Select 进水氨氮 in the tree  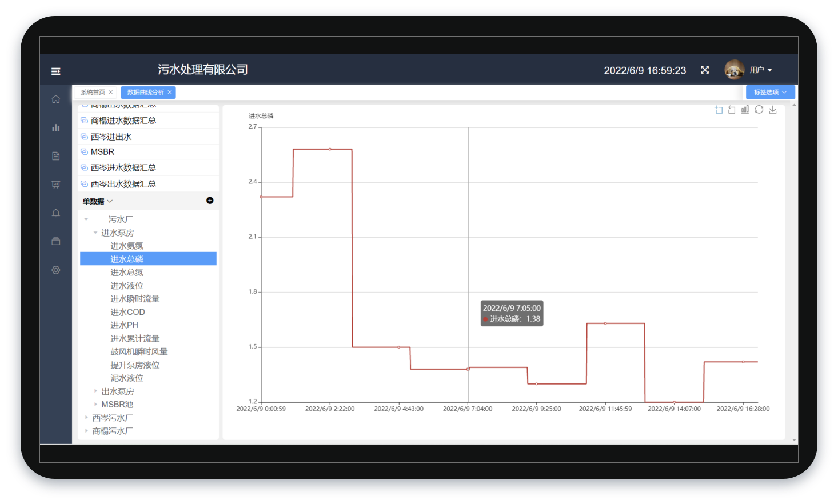(x=127, y=246)
